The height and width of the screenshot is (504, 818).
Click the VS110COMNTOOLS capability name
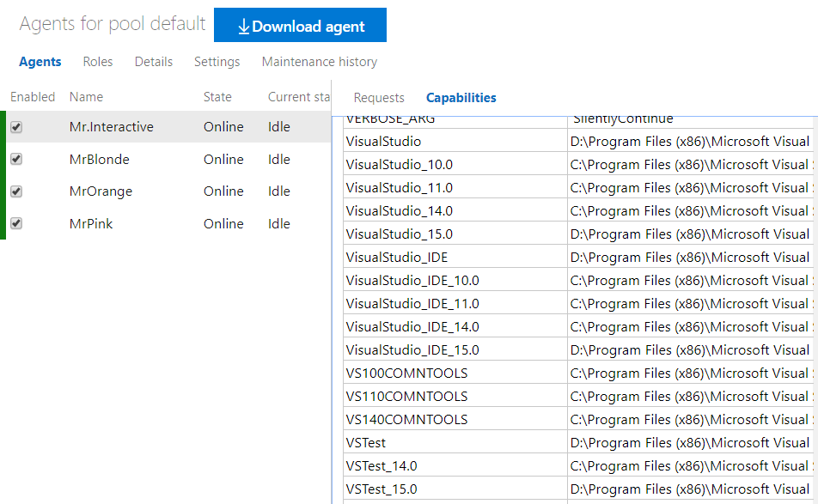(406, 397)
